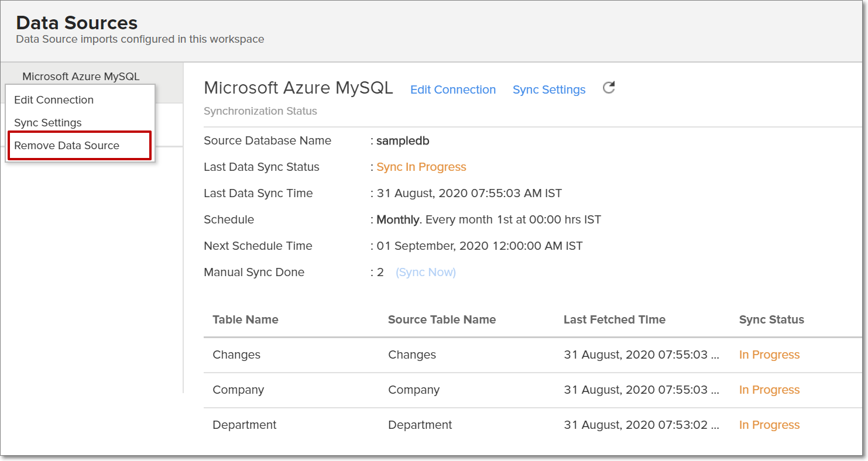The image size is (868, 461).
Task: Click the Data Sources page title
Action: (76, 22)
